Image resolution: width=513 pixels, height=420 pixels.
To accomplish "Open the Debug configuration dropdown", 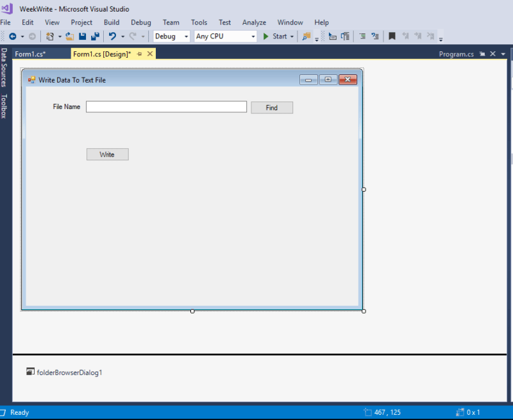I will tap(171, 37).
